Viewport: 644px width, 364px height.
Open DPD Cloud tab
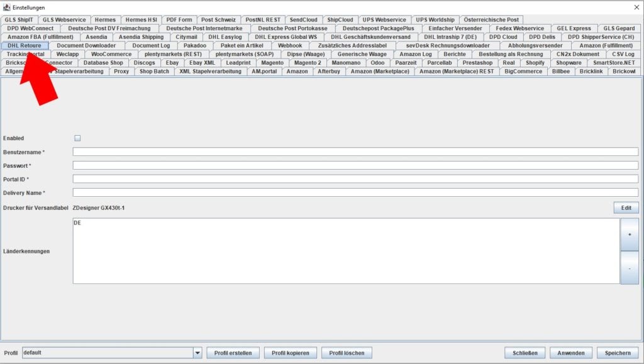503,37
